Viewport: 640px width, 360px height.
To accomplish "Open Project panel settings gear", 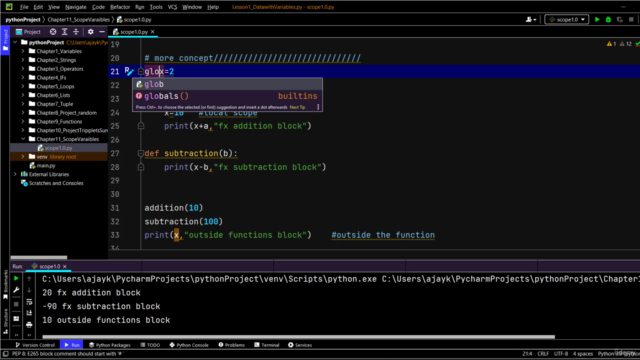I will (90, 31).
